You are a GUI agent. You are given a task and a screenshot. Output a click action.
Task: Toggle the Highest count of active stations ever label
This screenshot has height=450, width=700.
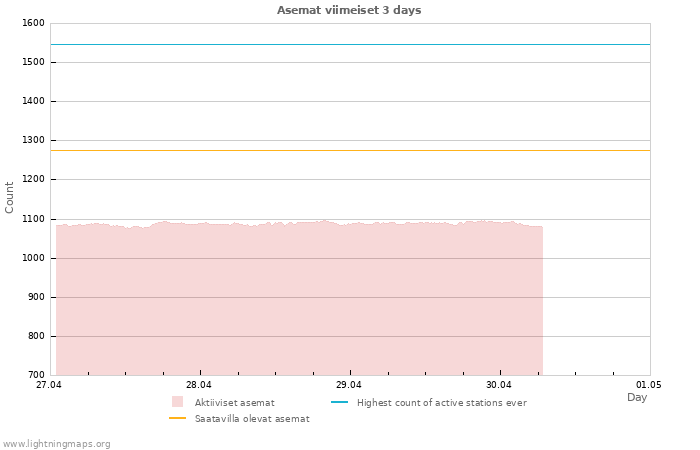point(441,402)
